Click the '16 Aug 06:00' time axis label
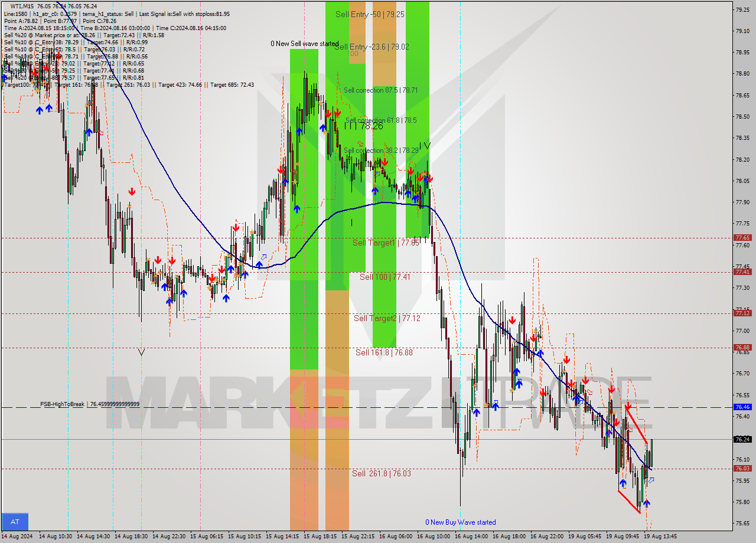 coord(396,537)
